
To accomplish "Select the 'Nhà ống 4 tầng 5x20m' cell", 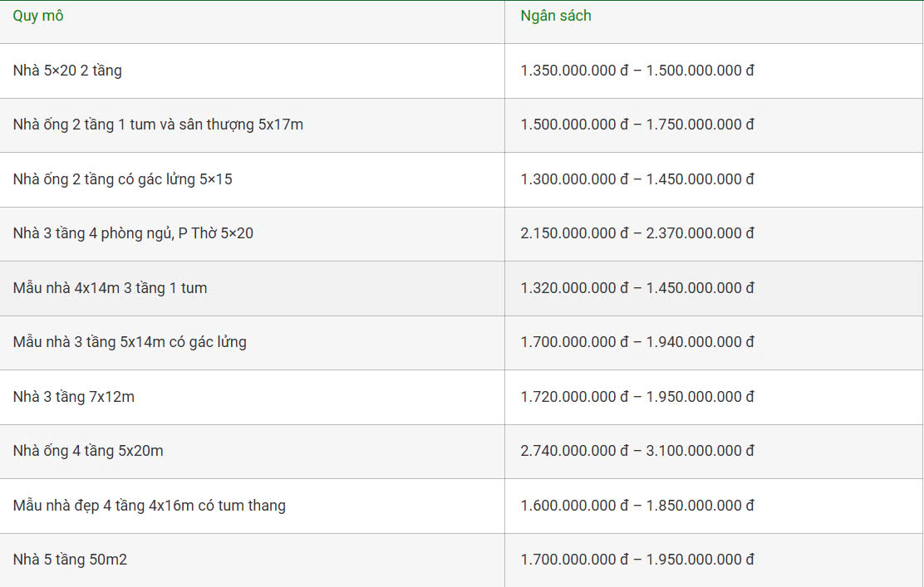I will tap(88, 451).
